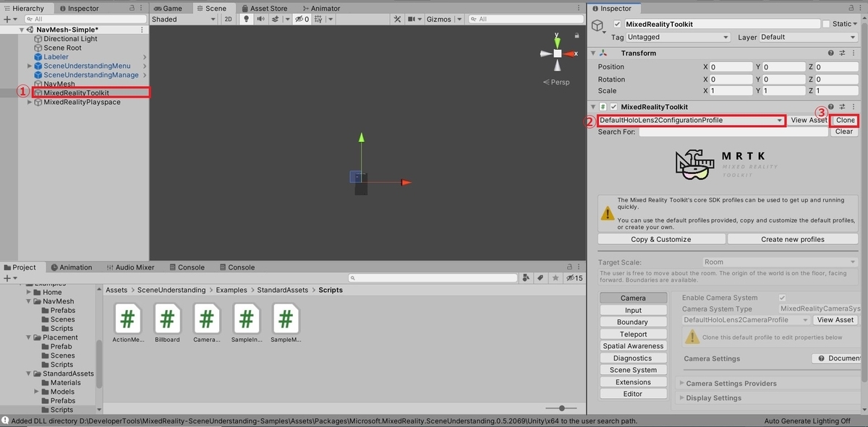The width and height of the screenshot is (868, 427).
Task: Search by type icon in Project panel
Action: click(526, 278)
